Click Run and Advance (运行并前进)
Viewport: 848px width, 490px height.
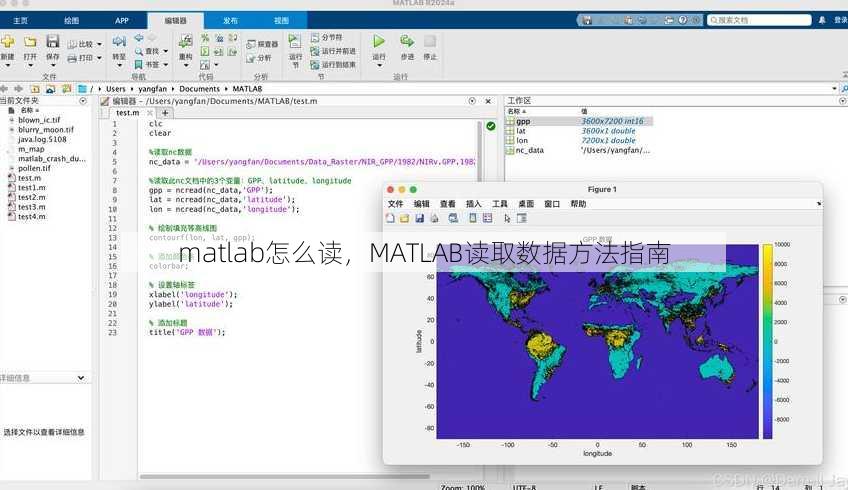[x=333, y=51]
